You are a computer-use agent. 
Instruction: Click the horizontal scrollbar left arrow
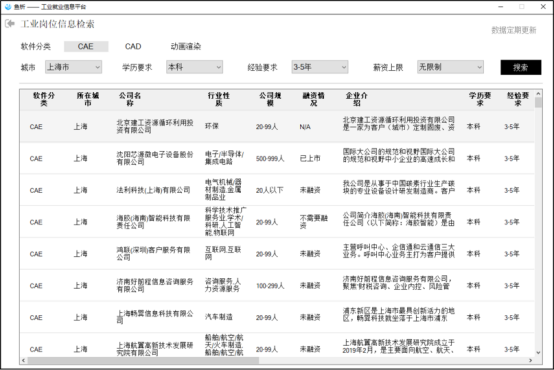point(24,360)
